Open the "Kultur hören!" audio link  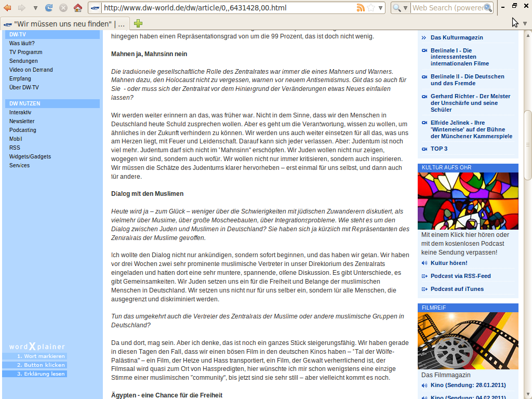pyautogui.click(x=449, y=263)
